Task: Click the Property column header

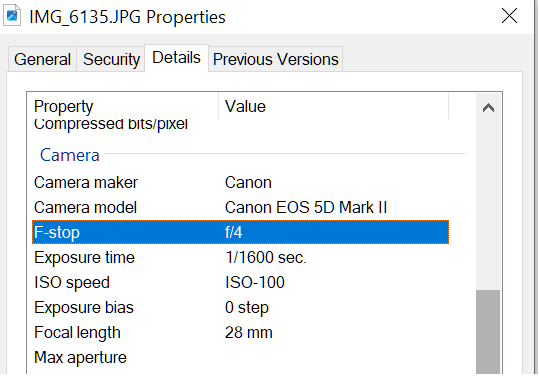Action: coord(125,107)
